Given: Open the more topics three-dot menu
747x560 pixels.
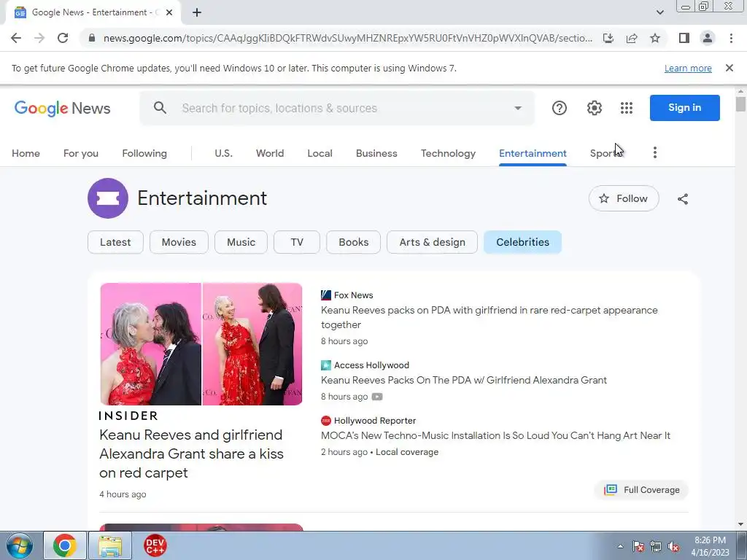Looking at the screenshot, I should tap(655, 152).
